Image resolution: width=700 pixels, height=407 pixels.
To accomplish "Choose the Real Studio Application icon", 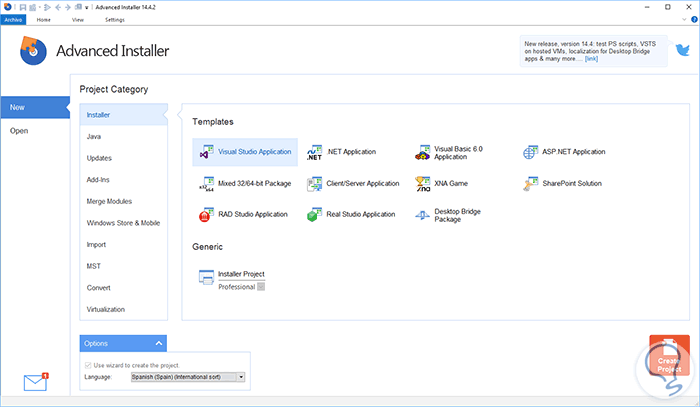I will point(314,215).
